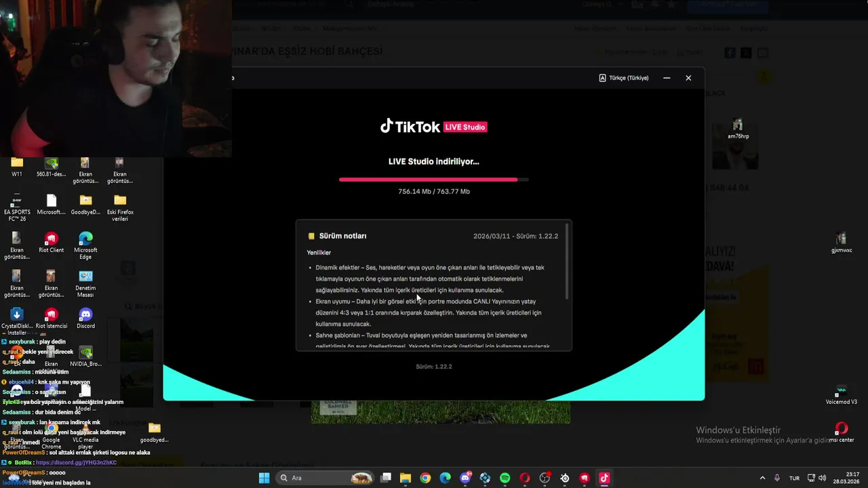Click the 'LIVE Studio indiriliyor...' status text
868x488 pixels.
coord(434,161)
